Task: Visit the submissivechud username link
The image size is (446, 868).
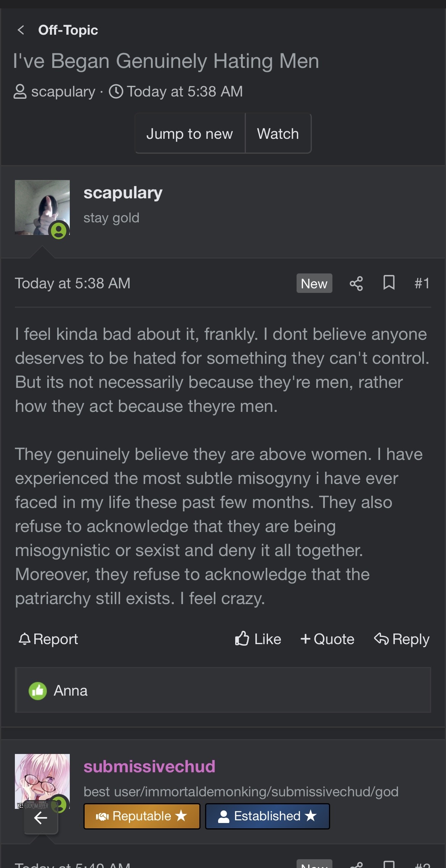Action: pyautogui.click(x=149, y=767)
